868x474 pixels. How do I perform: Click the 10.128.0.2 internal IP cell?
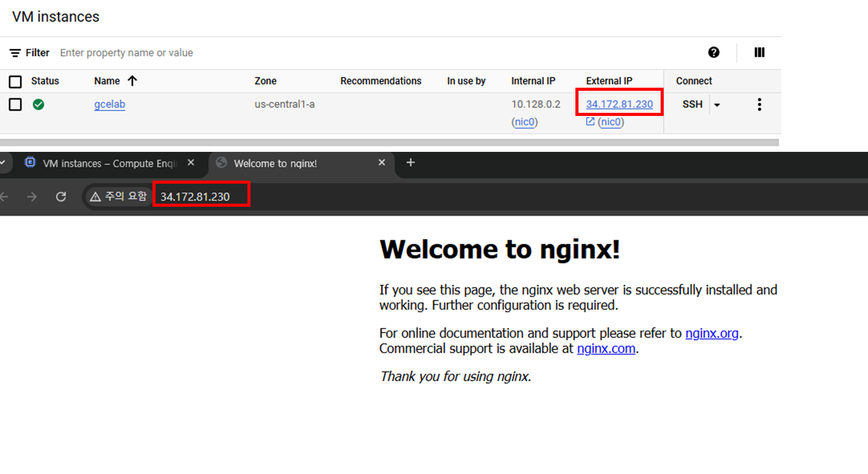pyautogui.click(x=535, y=104)
